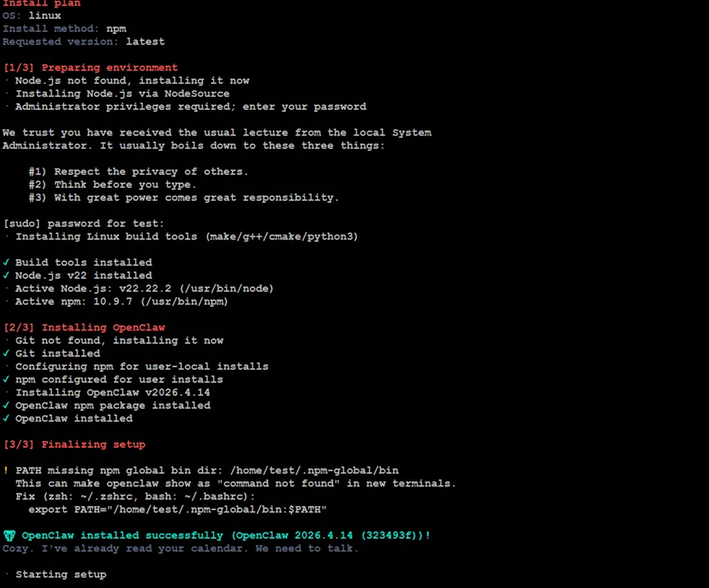Click 'PATH missing npm global bin dir' warning text
Image resolution: width=709 pixels, height=588 pixels.
207,471
